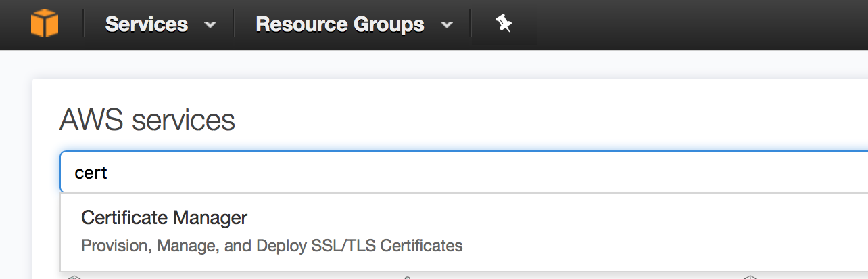Expand the arrow next to Services
The image size is (868, 279).
tap(210, 26)
